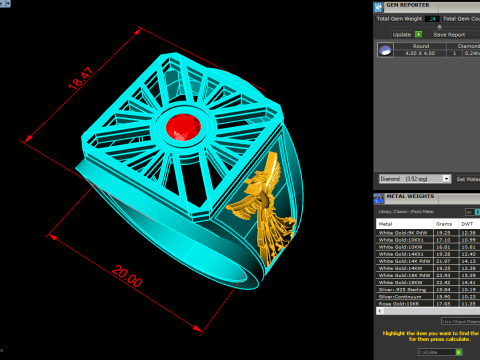Viewport: 480px width, 360px height.
Task: Click the Metal Weights panel icon
Action: pyautogui.click(x=379, y=198)
